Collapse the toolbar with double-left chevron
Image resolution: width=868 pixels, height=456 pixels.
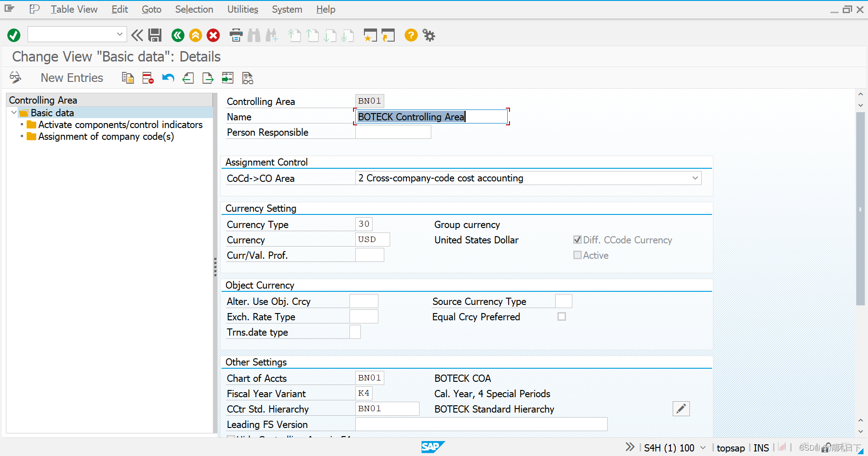[137, 35]
